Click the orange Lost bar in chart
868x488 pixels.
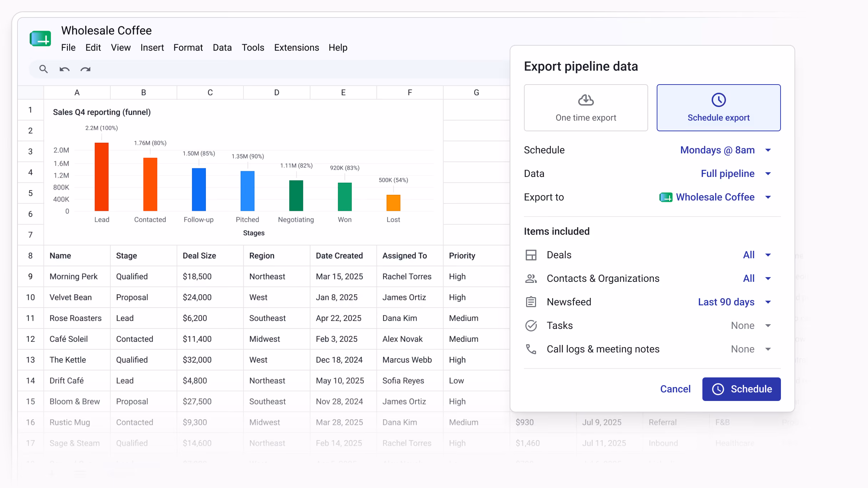[x=393, y=203]
